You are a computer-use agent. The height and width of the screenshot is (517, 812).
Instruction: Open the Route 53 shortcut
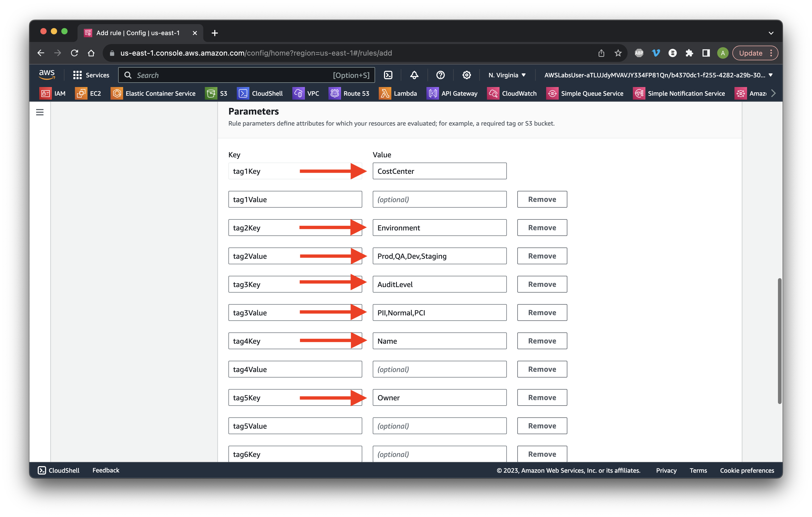tap(349, 94)
